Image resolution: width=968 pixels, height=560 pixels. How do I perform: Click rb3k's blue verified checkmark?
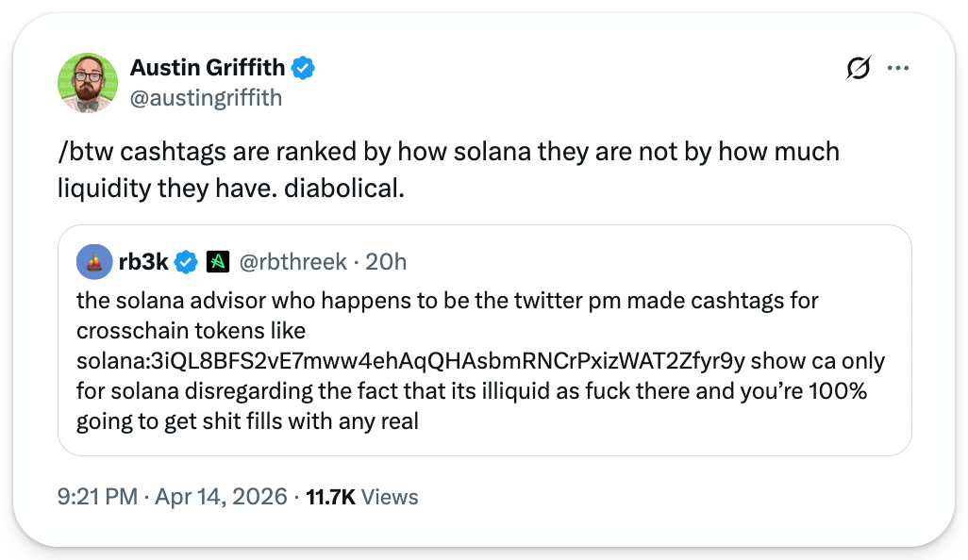[186, 262]
